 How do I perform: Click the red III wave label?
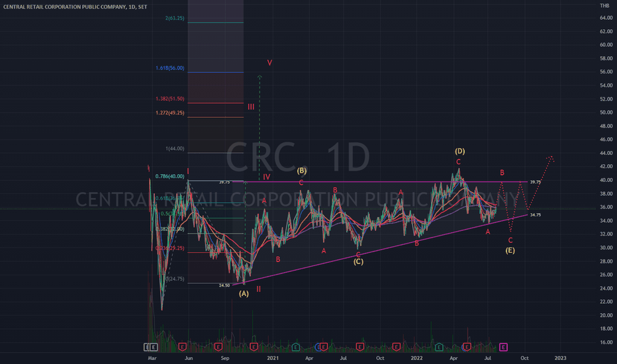pos(251,107)
